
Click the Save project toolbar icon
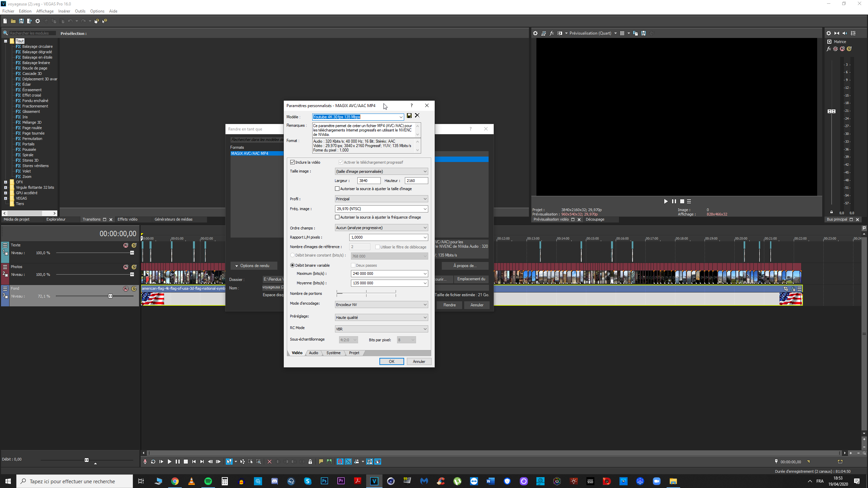pos(21,21)
